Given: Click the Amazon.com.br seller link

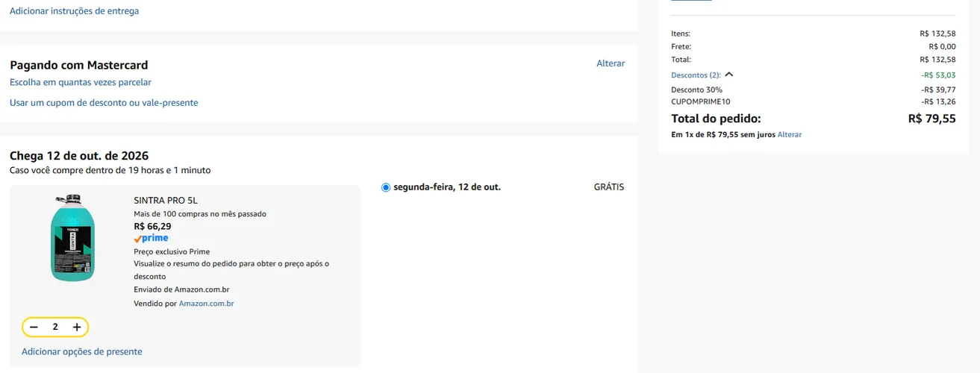Looking at the screenshot, I should tap(207, 304).
